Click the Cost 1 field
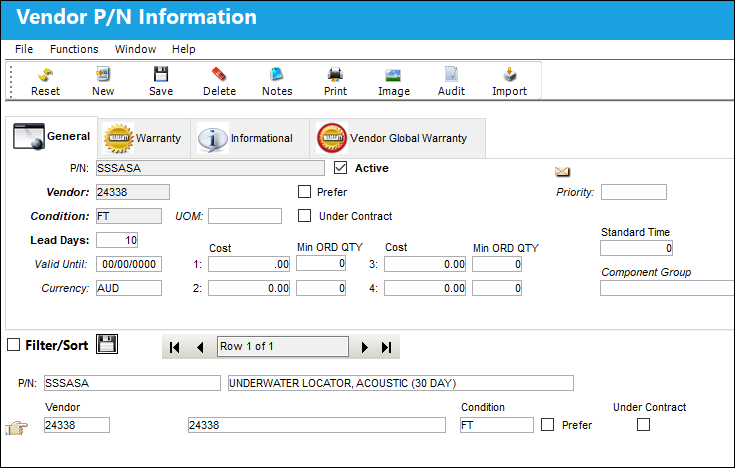The width and height of the screenshot is (735, 468). pos(249,264)
